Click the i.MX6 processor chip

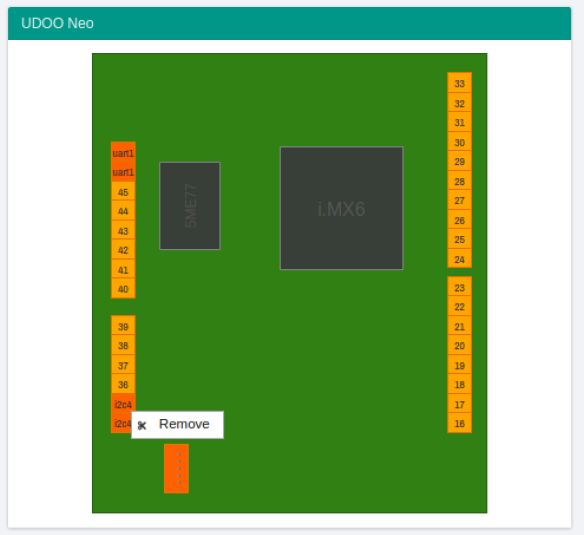click(x=342, y=208)
